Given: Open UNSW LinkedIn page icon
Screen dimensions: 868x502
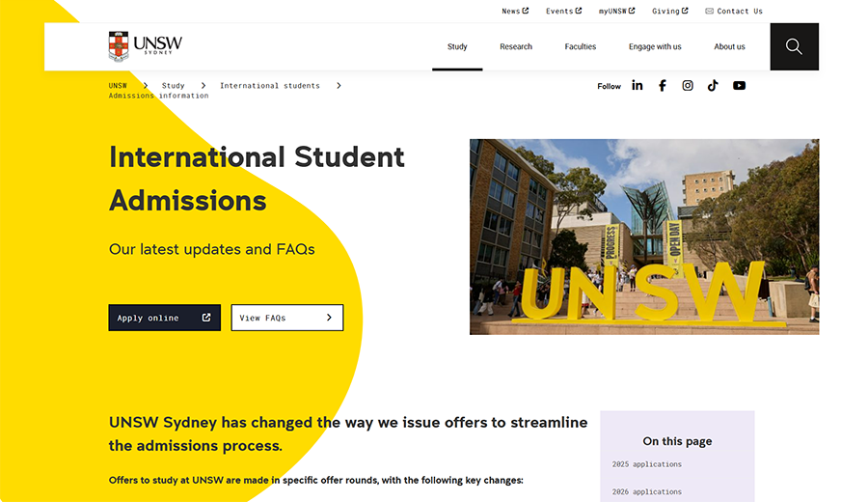Looking at the screenshot, I should click(x=637, y=86).
